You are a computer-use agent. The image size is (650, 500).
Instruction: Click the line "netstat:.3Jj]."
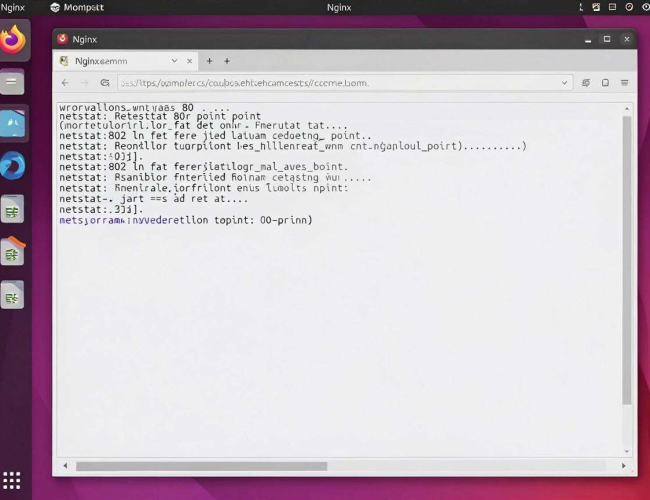pyautogui.click(x=101, y=209)
